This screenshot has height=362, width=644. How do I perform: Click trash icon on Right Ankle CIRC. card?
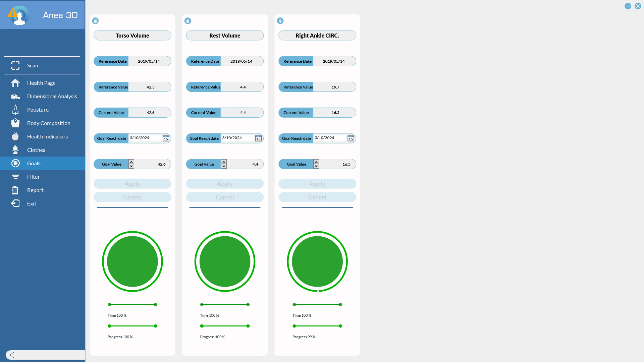pyautogui.click(x=280, y=21)
